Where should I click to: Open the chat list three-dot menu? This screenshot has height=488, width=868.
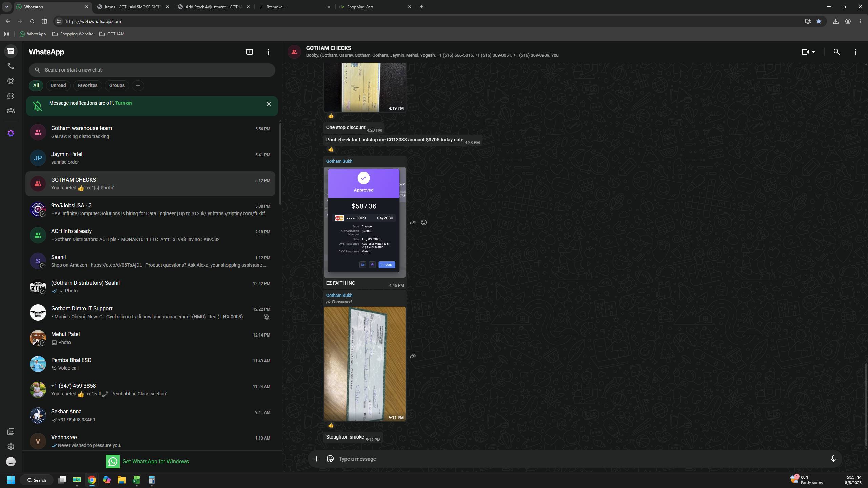click(268, 52)
